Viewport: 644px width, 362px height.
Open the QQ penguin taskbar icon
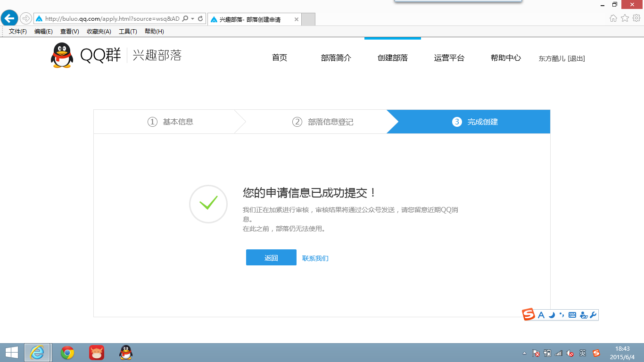pyautogui.click(x=126, y=353)
